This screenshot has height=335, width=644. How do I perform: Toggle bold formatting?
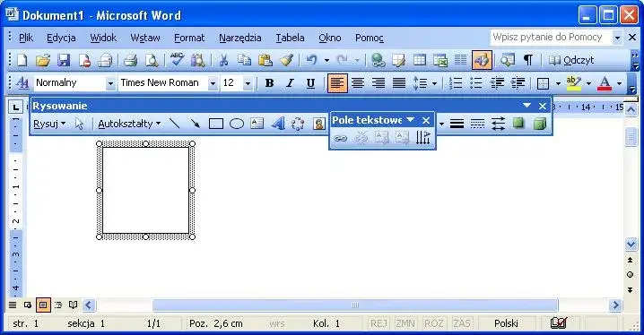click(x=269, y=83)
